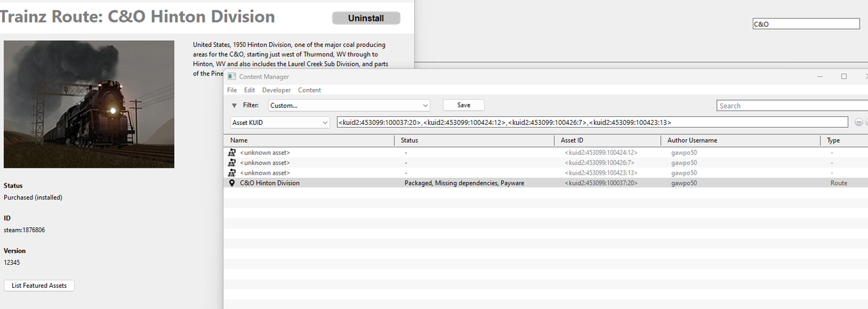Open the File menu in Content Manager
Viewport: 868px width, 309px height.
click(232, 90)
